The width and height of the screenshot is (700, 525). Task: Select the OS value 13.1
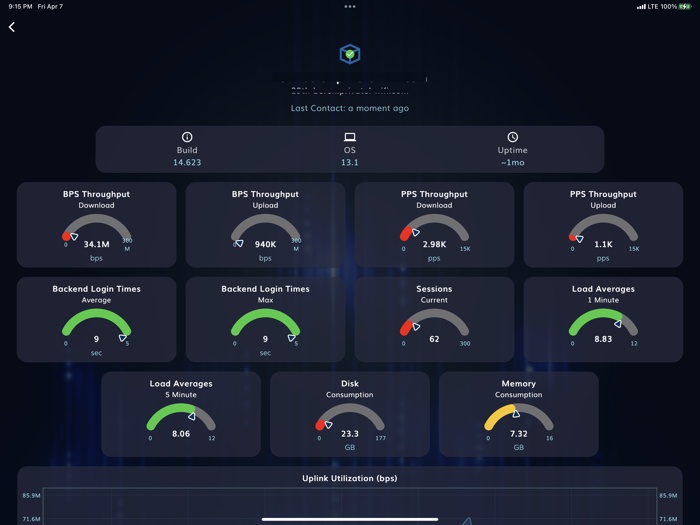[x=350, y=162]
